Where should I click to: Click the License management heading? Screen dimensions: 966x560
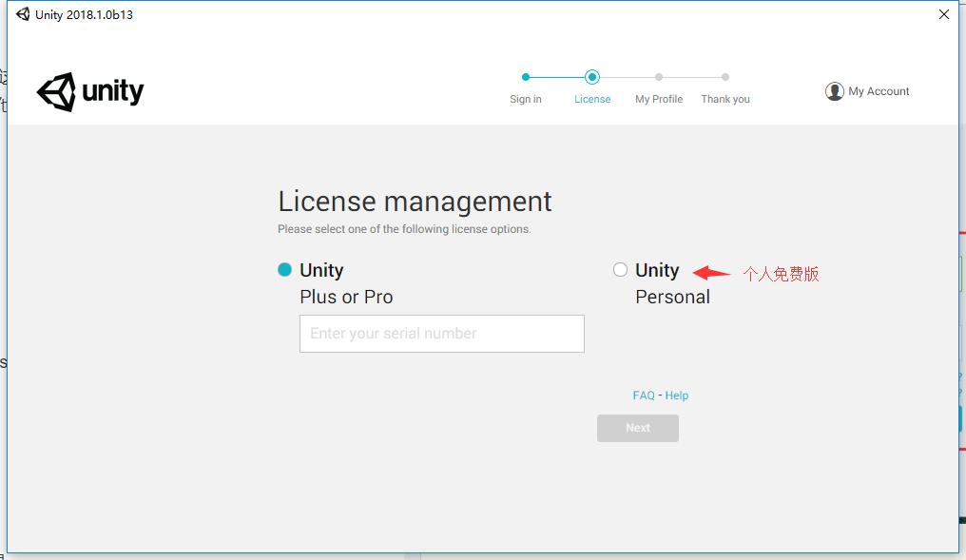[415, 202]
